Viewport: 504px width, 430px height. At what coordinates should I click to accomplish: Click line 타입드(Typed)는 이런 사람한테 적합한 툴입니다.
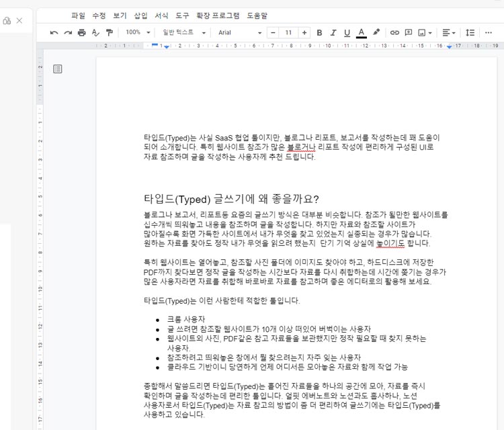(x=222, y=301)
